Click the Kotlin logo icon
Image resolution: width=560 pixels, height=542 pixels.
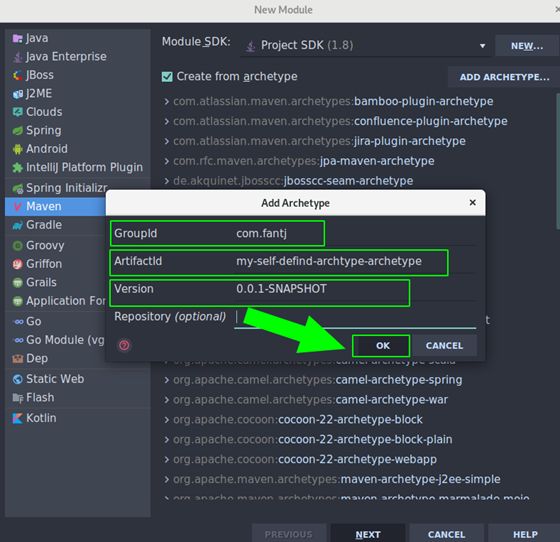pyautogui.click(x=17, y=418)
